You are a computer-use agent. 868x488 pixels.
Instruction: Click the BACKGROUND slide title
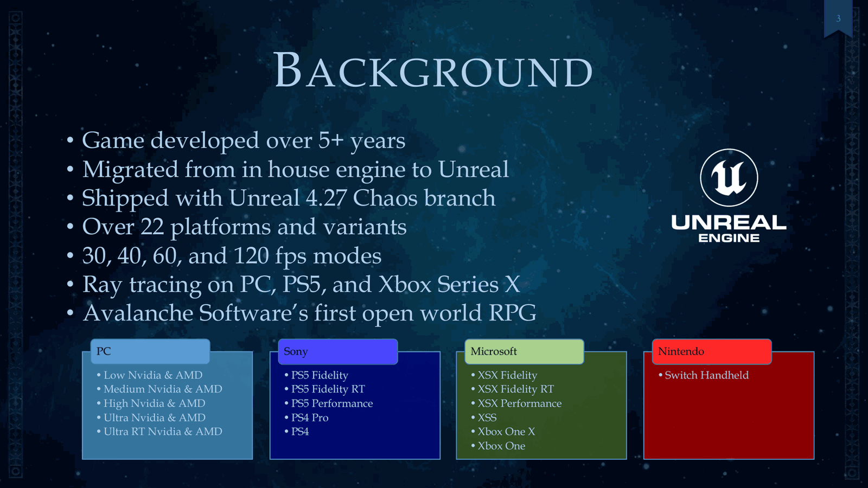coord(433,71)
